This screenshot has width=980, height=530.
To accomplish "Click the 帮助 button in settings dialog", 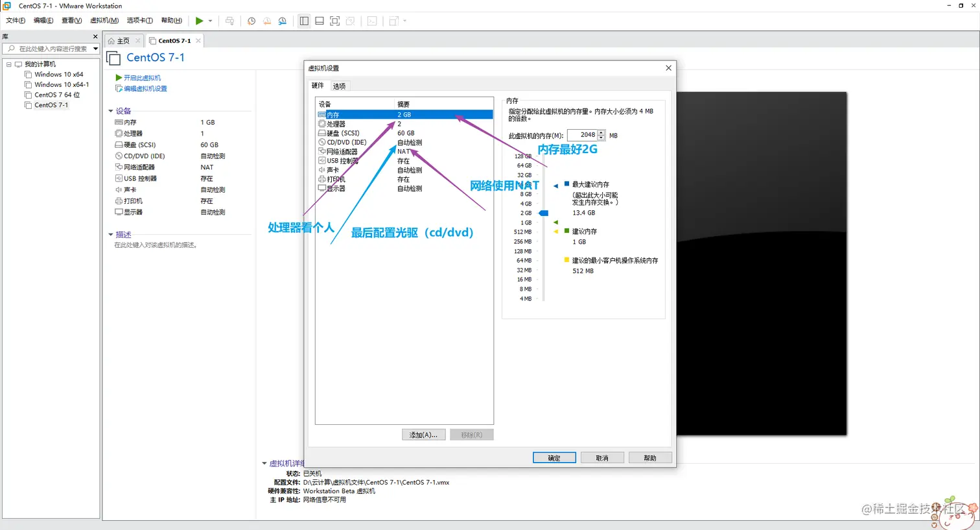I will (x=650, y=458).
